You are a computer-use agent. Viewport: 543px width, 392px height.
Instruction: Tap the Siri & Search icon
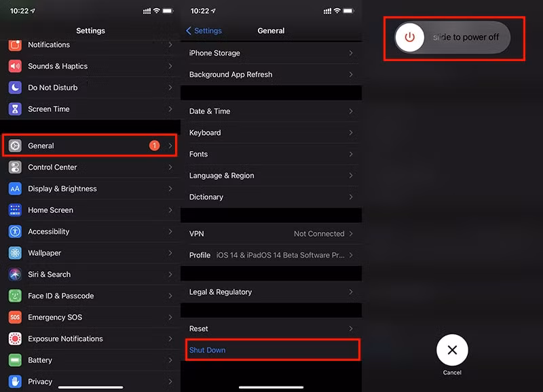point(15,275)
